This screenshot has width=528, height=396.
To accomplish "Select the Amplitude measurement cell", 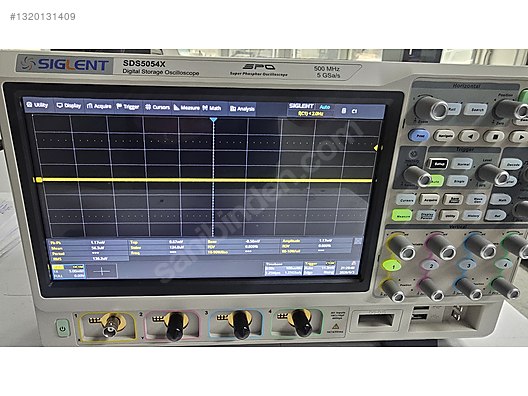I will (317, 241).
